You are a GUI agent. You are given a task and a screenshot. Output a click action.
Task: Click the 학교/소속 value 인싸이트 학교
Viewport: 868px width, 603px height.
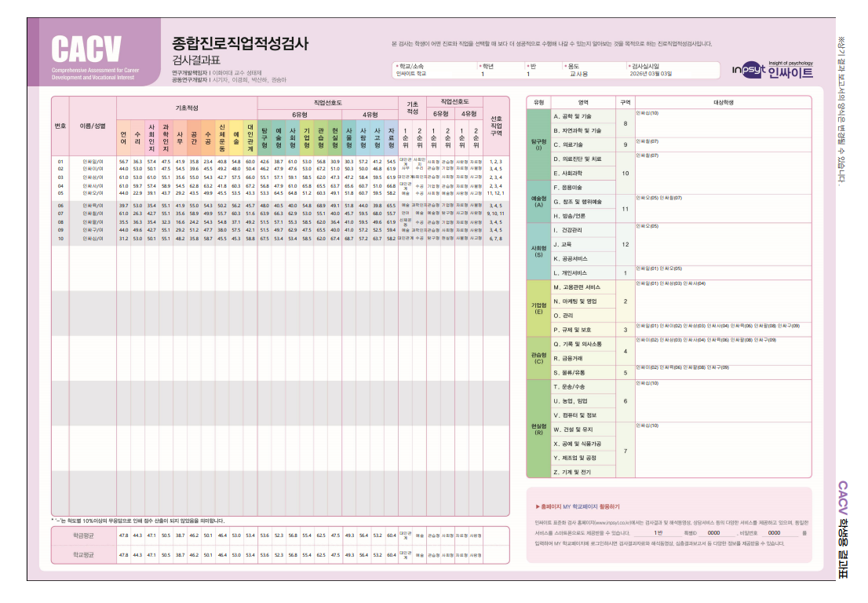point(410,74)
